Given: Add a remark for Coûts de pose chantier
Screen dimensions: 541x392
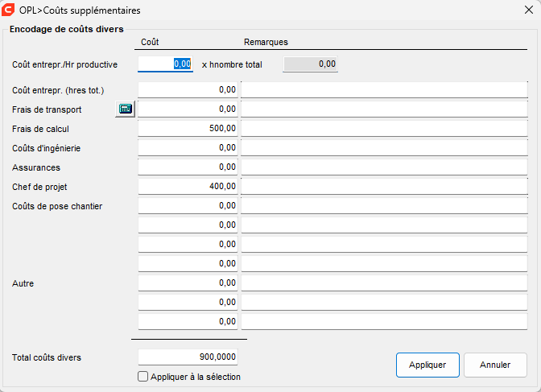Looking at the screenshot, I should pos(384,206).
